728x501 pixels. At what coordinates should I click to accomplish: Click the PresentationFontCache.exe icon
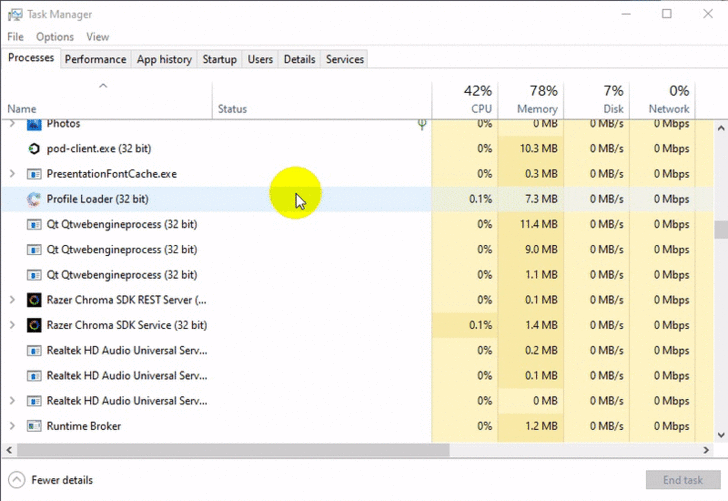pos(34,174)
